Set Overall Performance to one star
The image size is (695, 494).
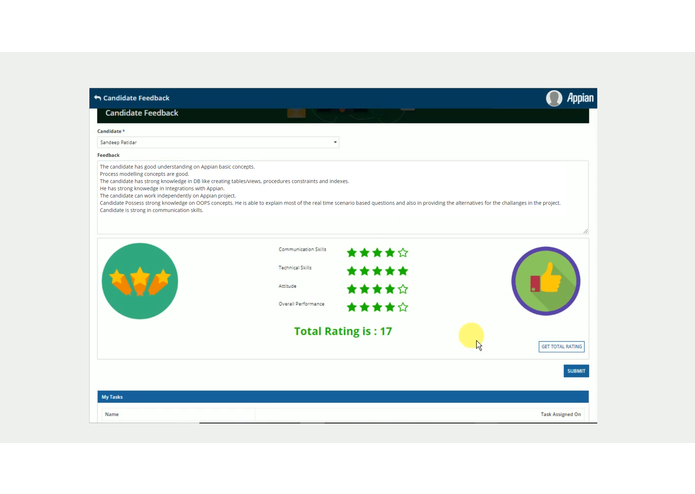tap(352, 307)
